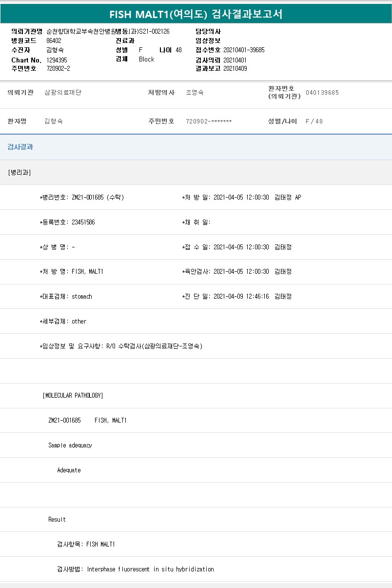The width and height of the screenshot is (392, 588).
Task: Select the 병원코드 value 86402
Action: pos(54,41)
